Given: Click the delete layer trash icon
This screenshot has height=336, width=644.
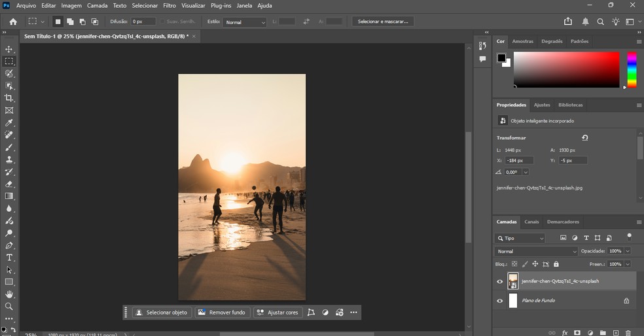Looking at the screenshot, I should (628, 333).
